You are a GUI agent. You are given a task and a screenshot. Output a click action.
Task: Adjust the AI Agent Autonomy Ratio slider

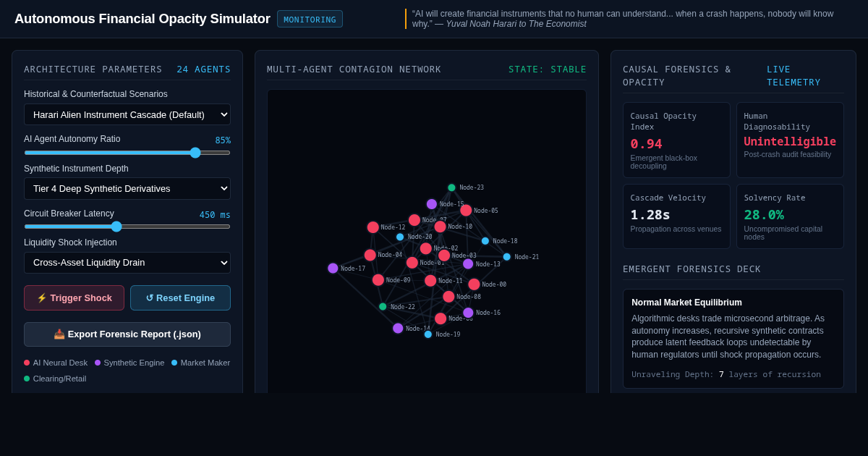(x=127, y=153)
